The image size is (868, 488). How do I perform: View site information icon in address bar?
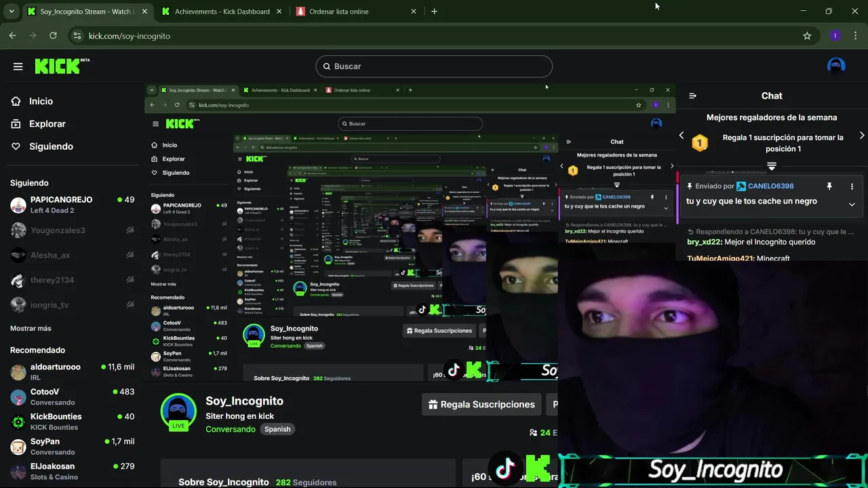[x=77, y=36]
